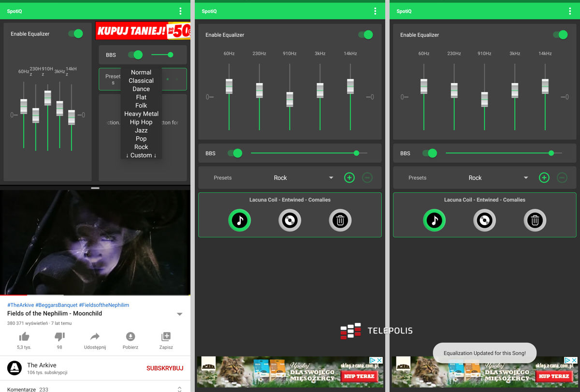
Task: Expand the Moonchild video description arrow
Action: click(180, 314)
